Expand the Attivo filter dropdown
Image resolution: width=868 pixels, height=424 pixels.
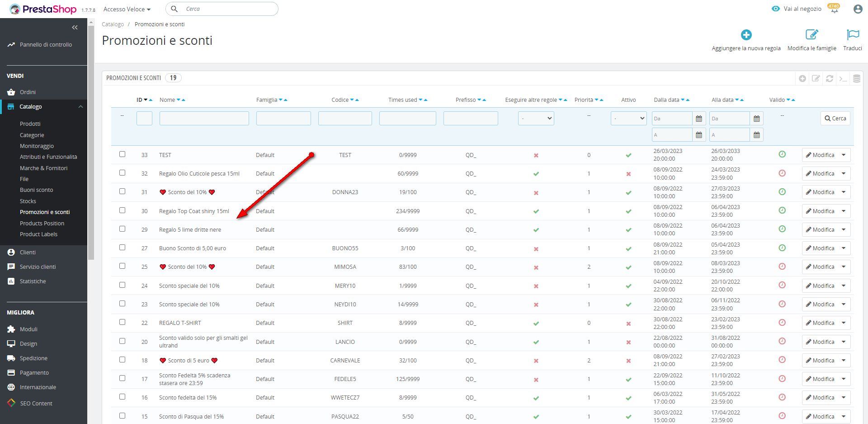point(628,119)
